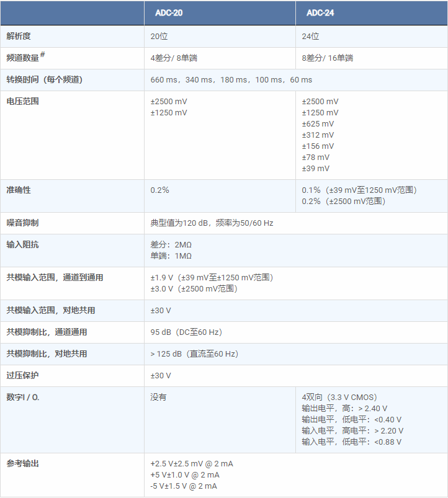Click the 0.2% accuracy value for ADC-20
The width and height of the screenshot is (448, 498).
[159, 190]
